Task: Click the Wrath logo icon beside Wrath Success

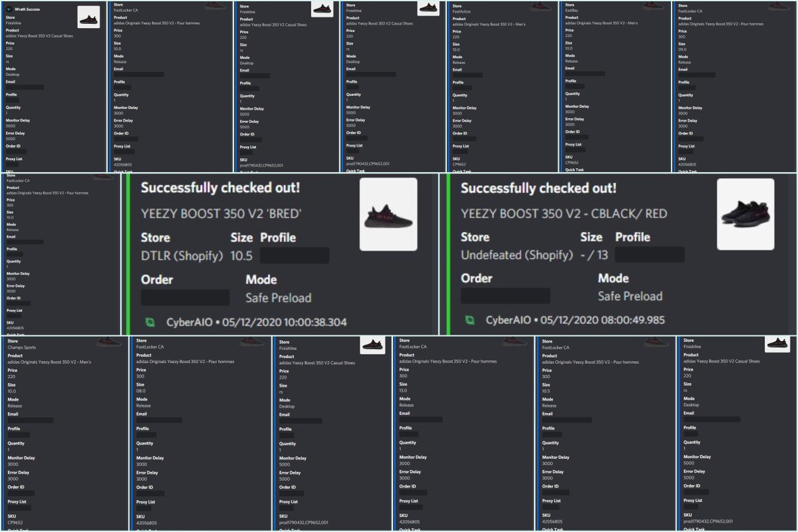Action: pos(9,10)
